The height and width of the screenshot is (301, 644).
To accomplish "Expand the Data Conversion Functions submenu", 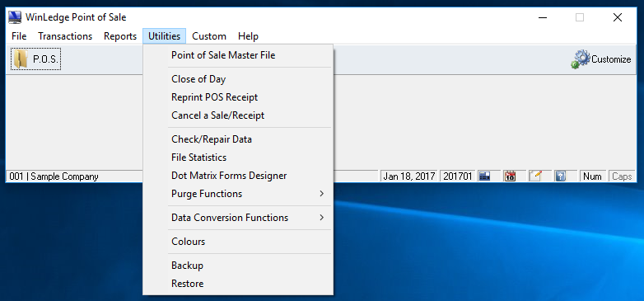I will tap(238, 218).
